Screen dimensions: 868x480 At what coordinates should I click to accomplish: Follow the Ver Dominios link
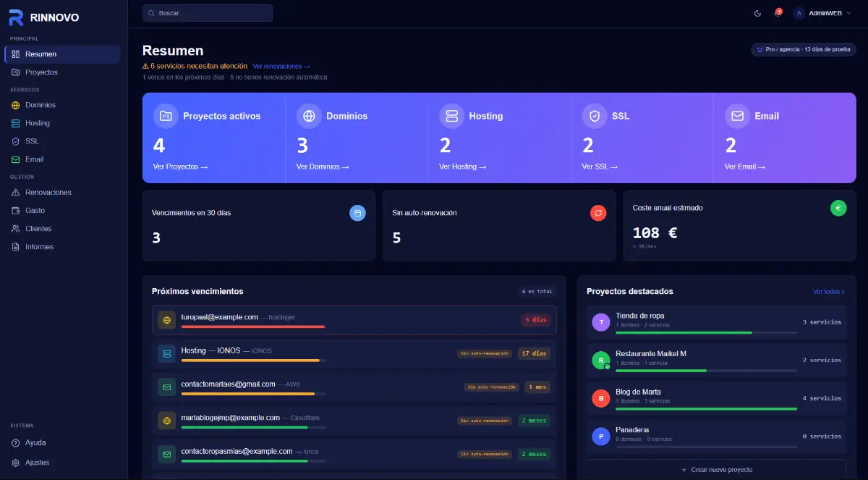[x=323, y=167]
